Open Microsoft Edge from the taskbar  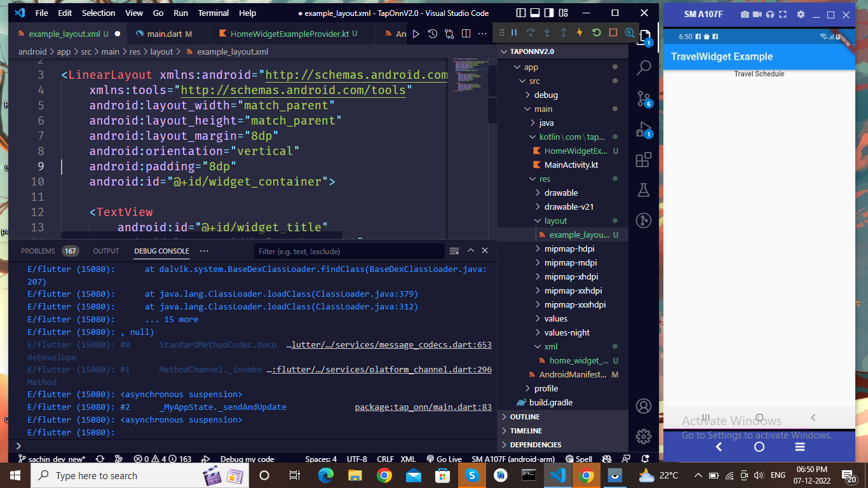pyautogui.click(x=325, y=475)
